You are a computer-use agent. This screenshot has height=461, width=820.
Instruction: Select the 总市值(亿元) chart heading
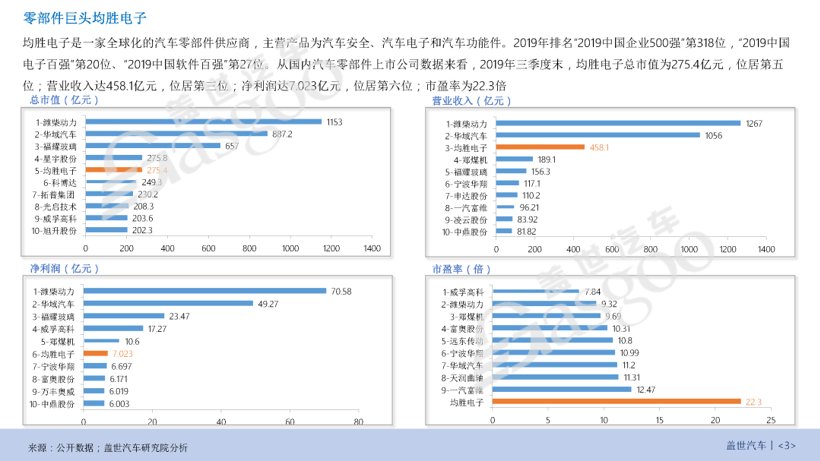coord(64,100)
